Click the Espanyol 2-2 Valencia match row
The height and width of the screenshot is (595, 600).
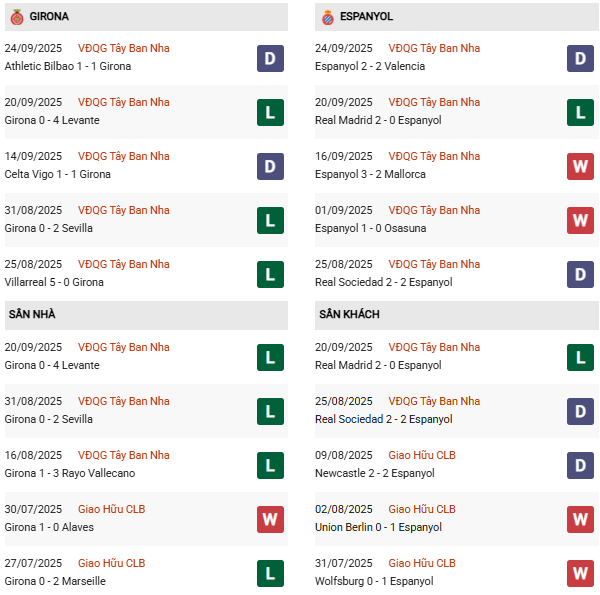pos(370,66)
